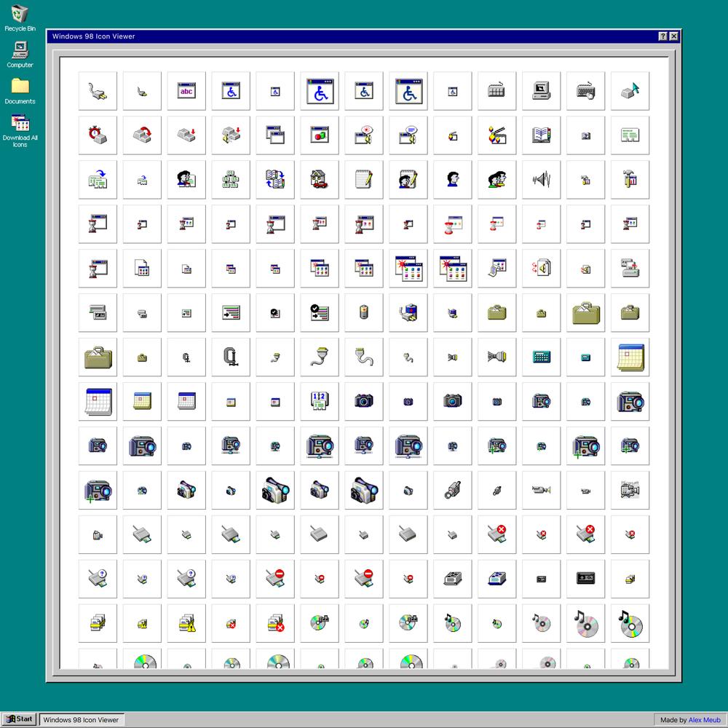Pick the notepad and pencil icon without a person

click(x=364, y=179)
